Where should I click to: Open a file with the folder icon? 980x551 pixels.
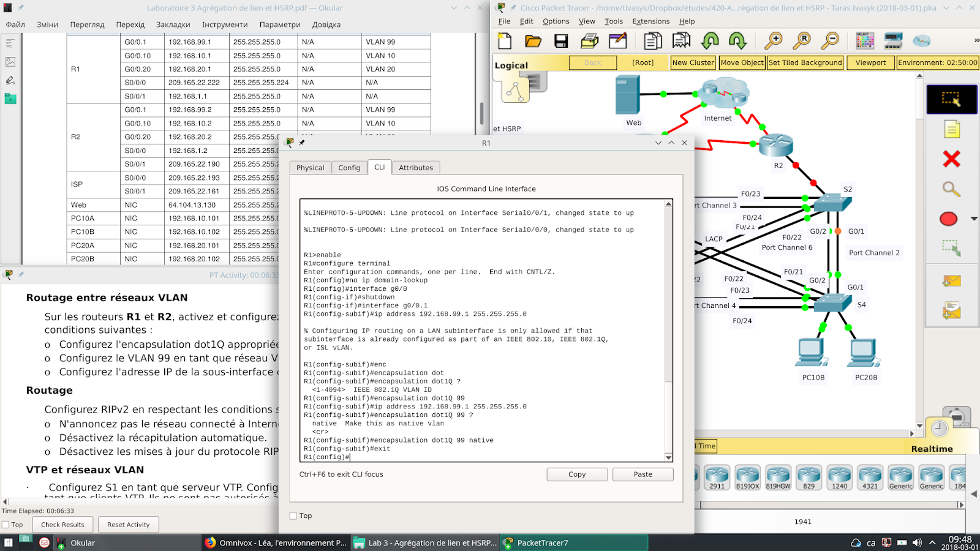click(x=533, y=41)
